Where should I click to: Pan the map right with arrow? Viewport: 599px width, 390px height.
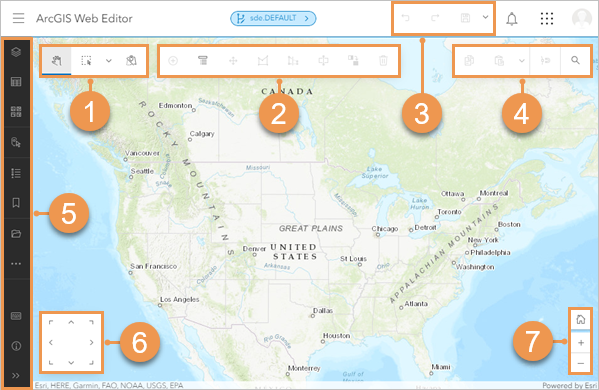[91, 342]
